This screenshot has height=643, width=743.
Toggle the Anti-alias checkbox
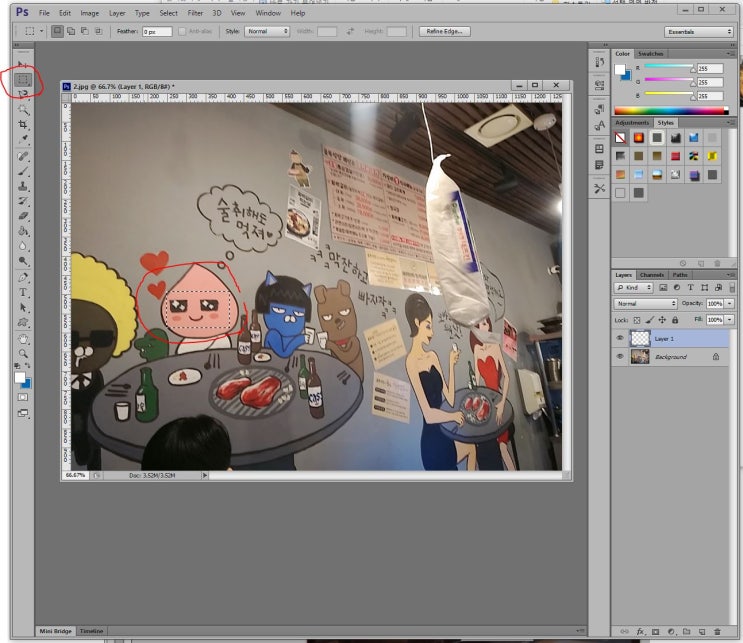tap(182, 31)
